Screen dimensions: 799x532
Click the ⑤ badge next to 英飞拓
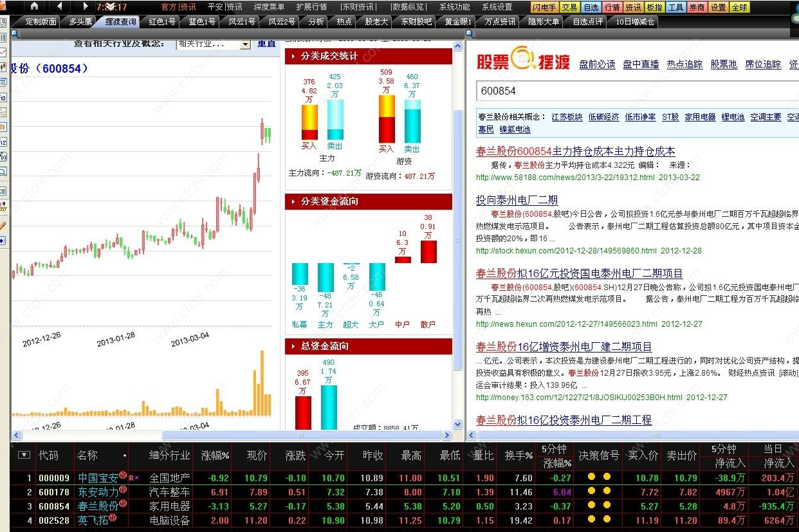113,518
